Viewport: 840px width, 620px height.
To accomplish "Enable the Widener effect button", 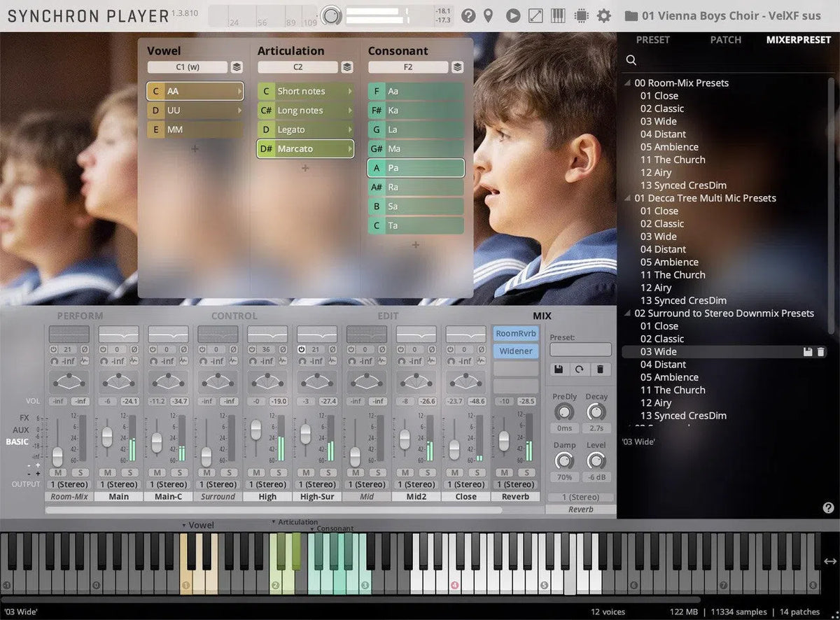I will coord(516,351).
